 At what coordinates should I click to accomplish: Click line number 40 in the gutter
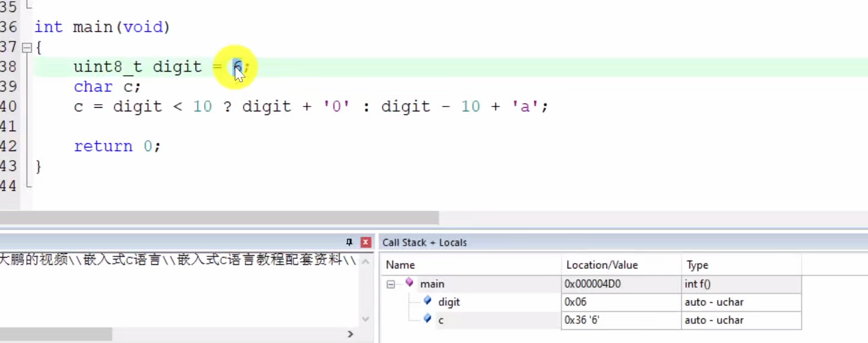(x=8, y=107)
